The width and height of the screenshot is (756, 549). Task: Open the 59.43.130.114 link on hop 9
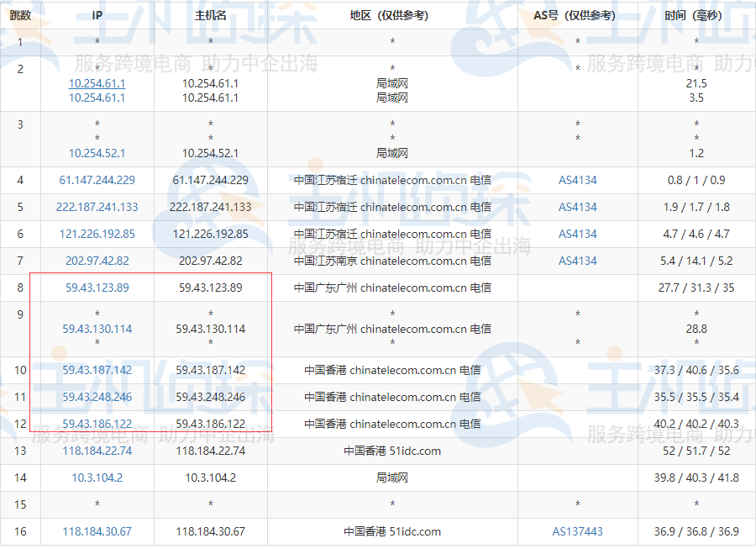pyautogui.click(x=97, y=328)
